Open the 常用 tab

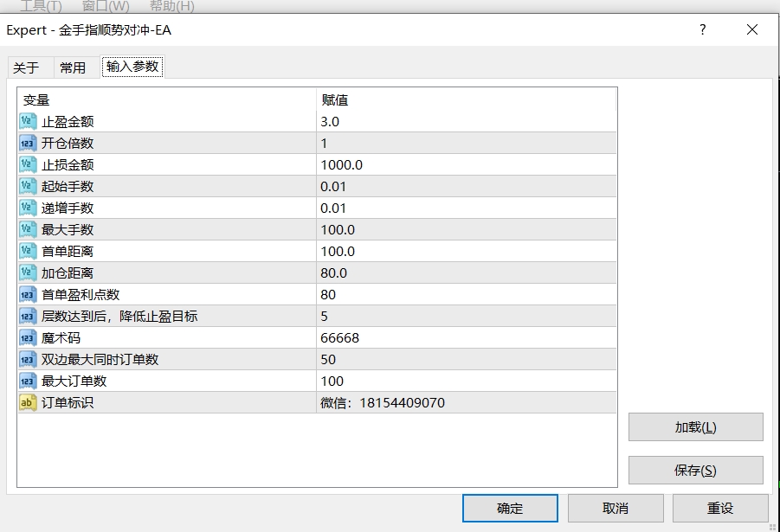pyautogui.click(x=73, y=67)
